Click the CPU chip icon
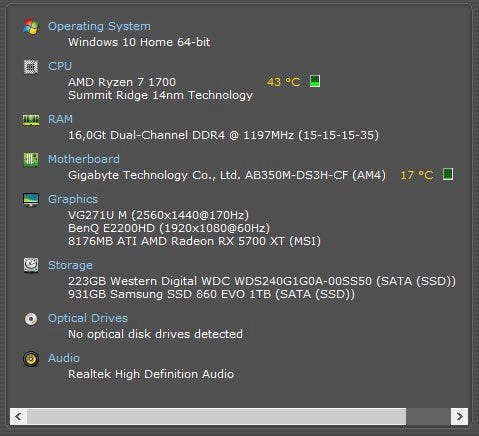Screen dimensions: 479x436 (31, 67)
